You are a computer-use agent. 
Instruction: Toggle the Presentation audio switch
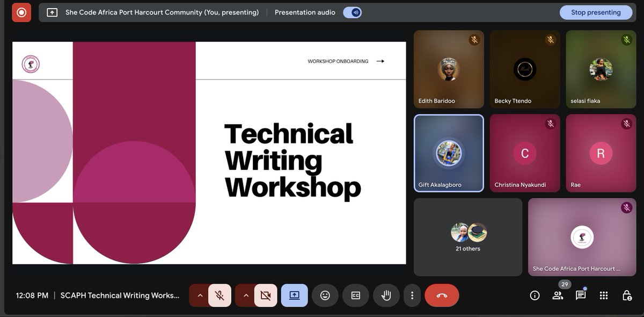coord(353,12)
